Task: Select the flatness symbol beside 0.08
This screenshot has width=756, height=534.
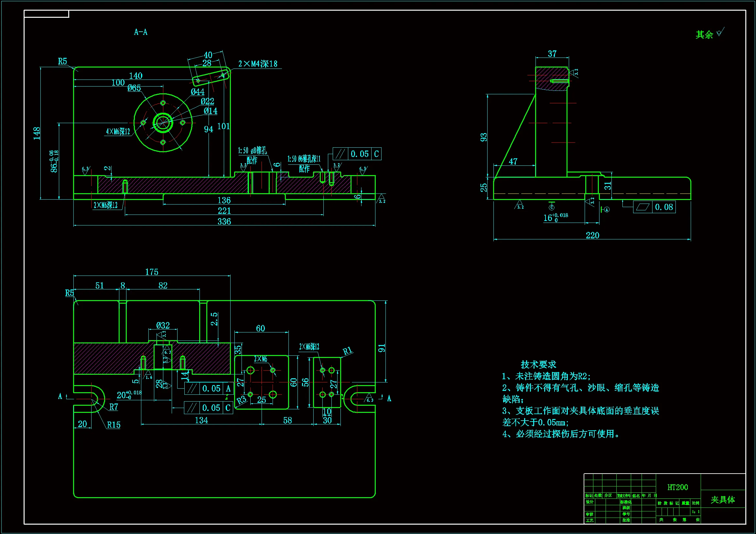Action: tap(643, 207)
